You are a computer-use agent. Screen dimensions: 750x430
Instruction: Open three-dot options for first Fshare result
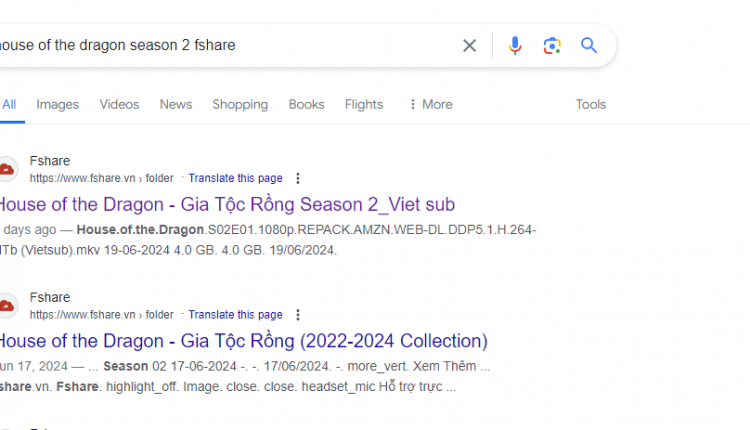coord(298,178)
